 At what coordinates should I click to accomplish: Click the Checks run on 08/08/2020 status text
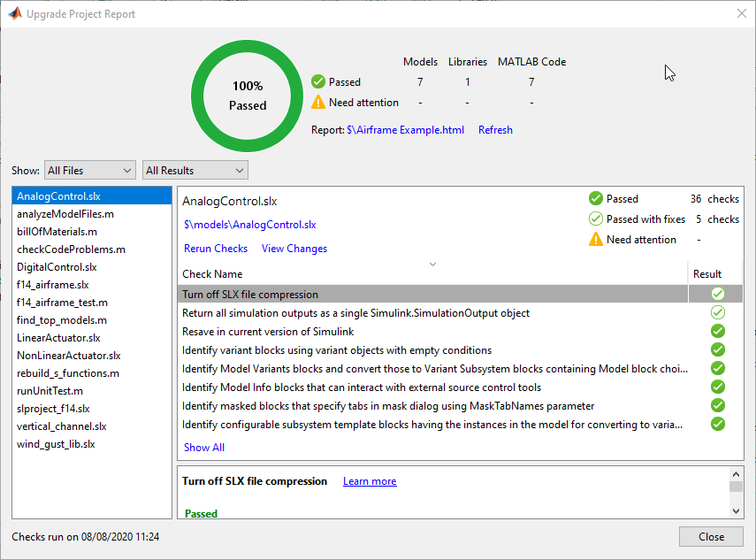coord(86,537)
